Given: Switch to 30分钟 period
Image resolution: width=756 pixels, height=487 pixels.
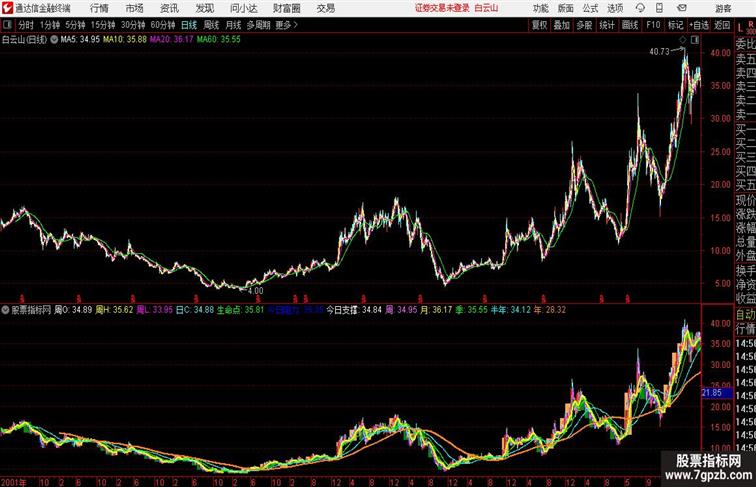Looking at the screenshot, I should click(x=133, y=25).
